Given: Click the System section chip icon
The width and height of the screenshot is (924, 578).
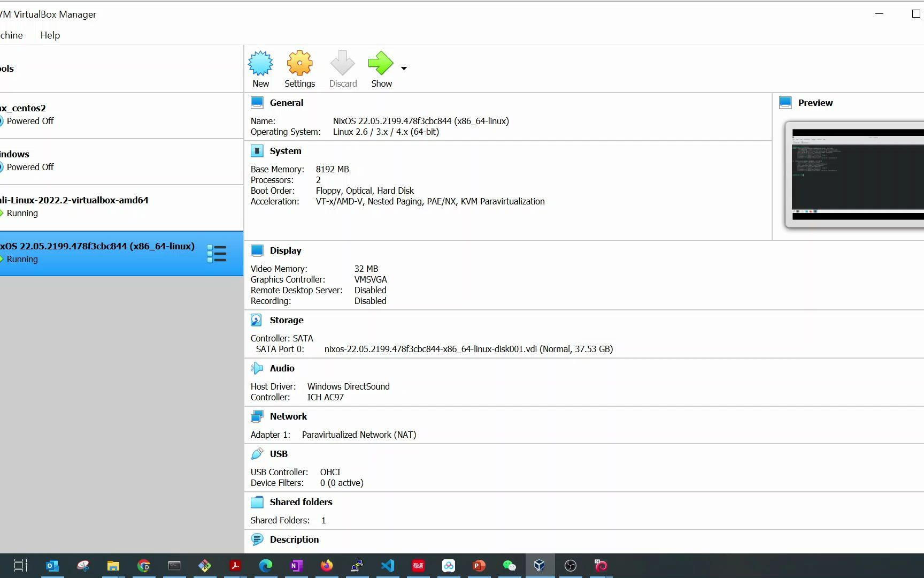Looking at the screenshot, I should 257,151.
